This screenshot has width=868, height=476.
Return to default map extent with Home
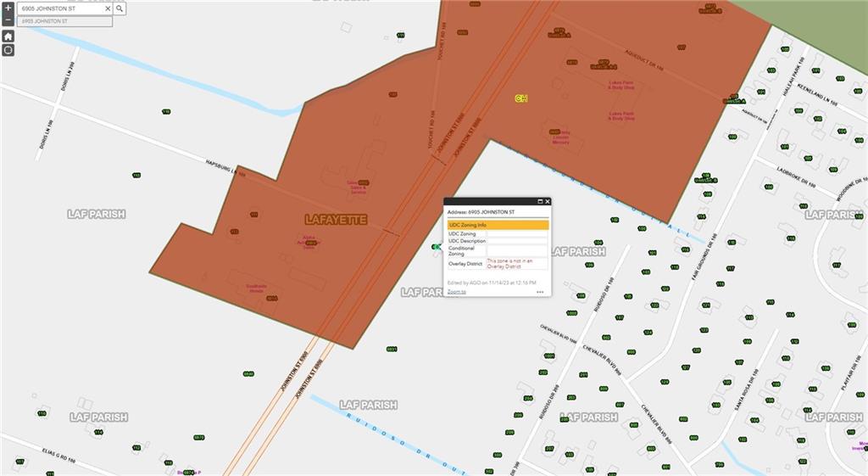coord(8,36)
